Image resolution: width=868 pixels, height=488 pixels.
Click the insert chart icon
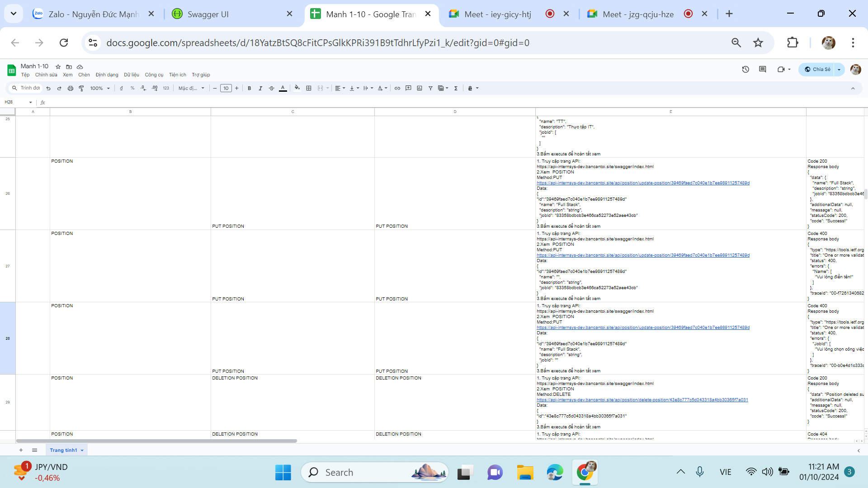point(420,88)
